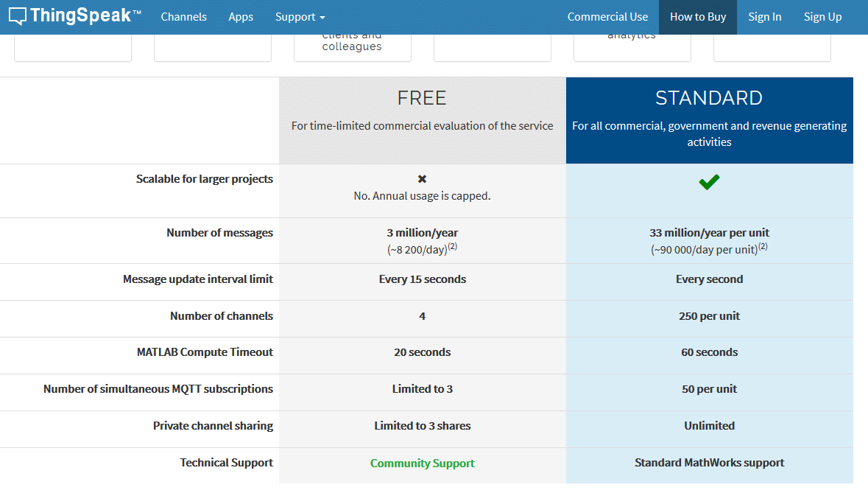Select 'Number of simultaneous MQTT subscriptions' label
This screenshot has width=868, height=493.
coord(158,389)
